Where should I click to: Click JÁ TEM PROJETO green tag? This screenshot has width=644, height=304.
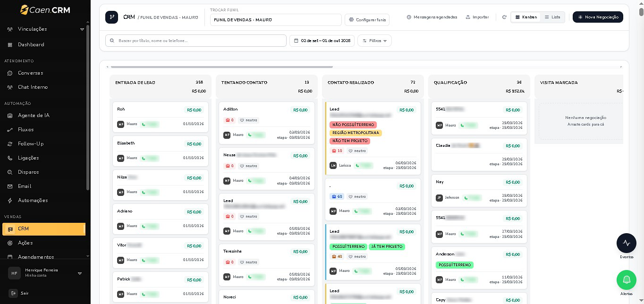tap(387, 247)
